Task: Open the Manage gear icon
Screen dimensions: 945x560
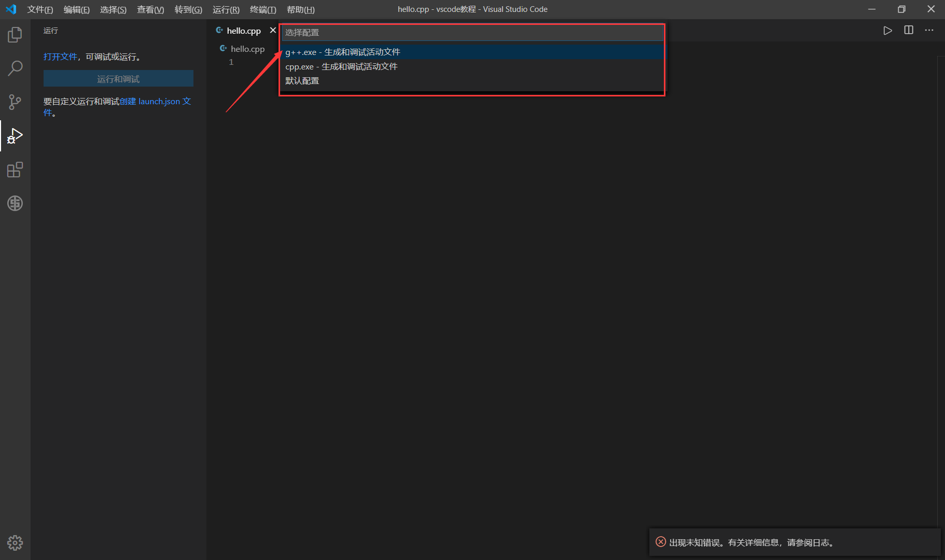Action: pos(15,543)
